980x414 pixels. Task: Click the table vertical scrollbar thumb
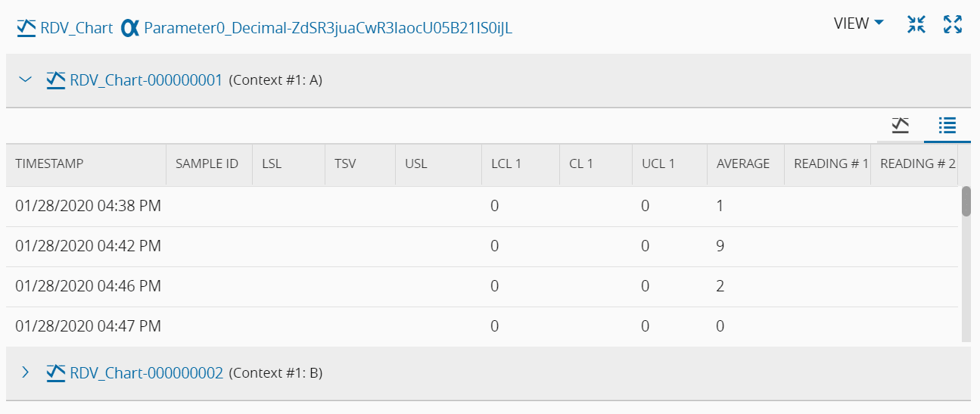(x=966, y=201)
